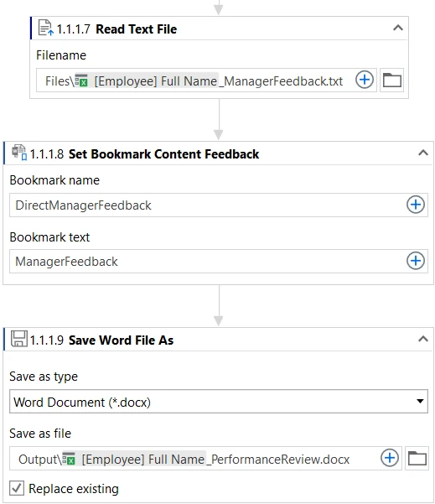Click Excel Full Name token in Filename field
Screen dimensions: 435x504
click(146, 81)
